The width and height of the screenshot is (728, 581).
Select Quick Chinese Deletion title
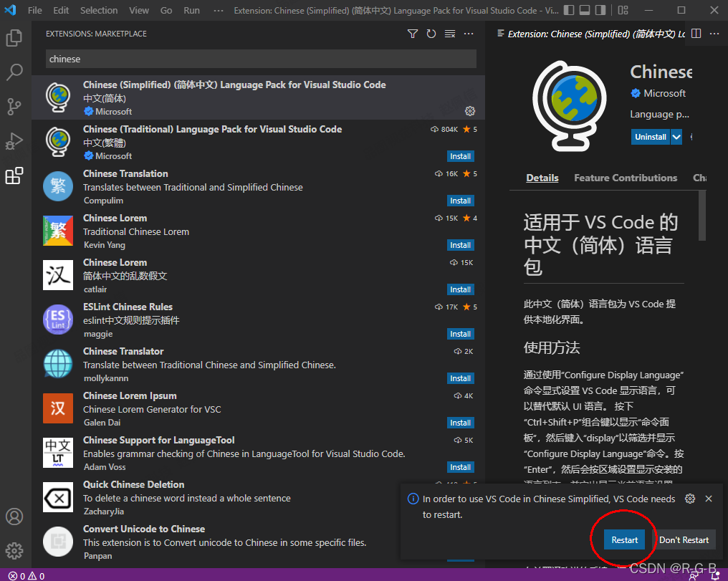[x=134, y=484]
